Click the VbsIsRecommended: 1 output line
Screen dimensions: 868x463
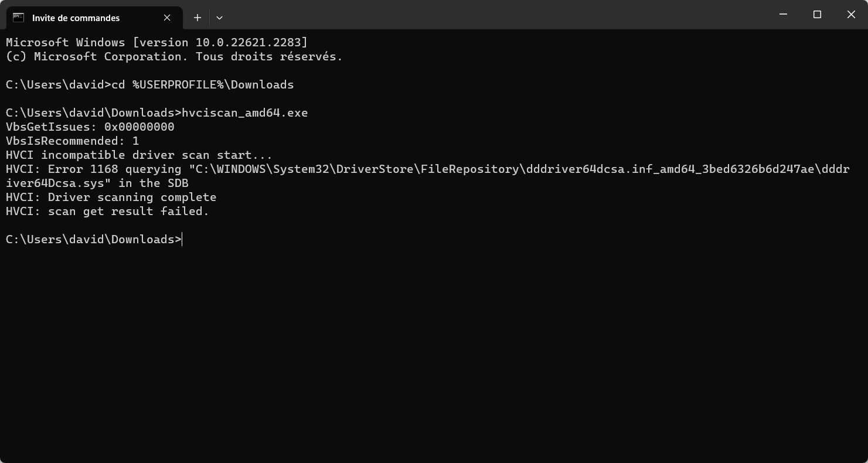pos(72,141)
